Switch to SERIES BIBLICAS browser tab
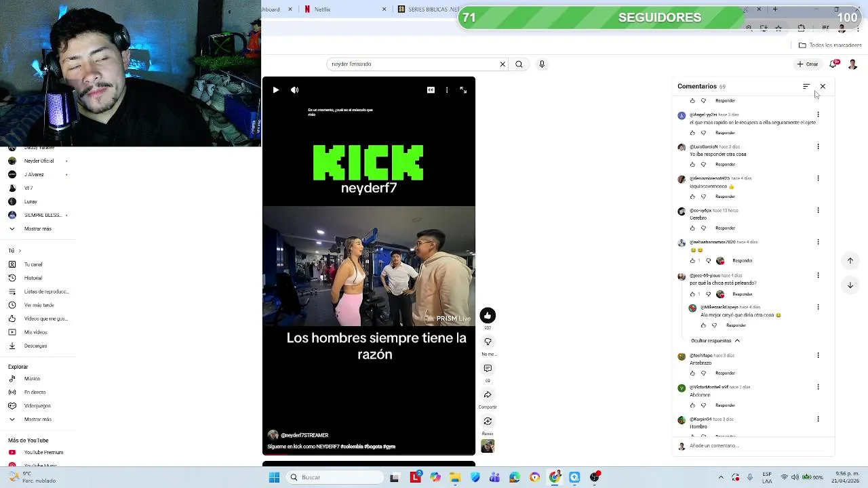 tap(427, 9)
